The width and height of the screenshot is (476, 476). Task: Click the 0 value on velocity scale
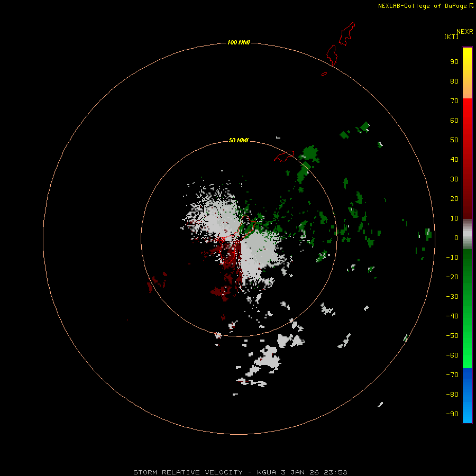pos(456,238)
